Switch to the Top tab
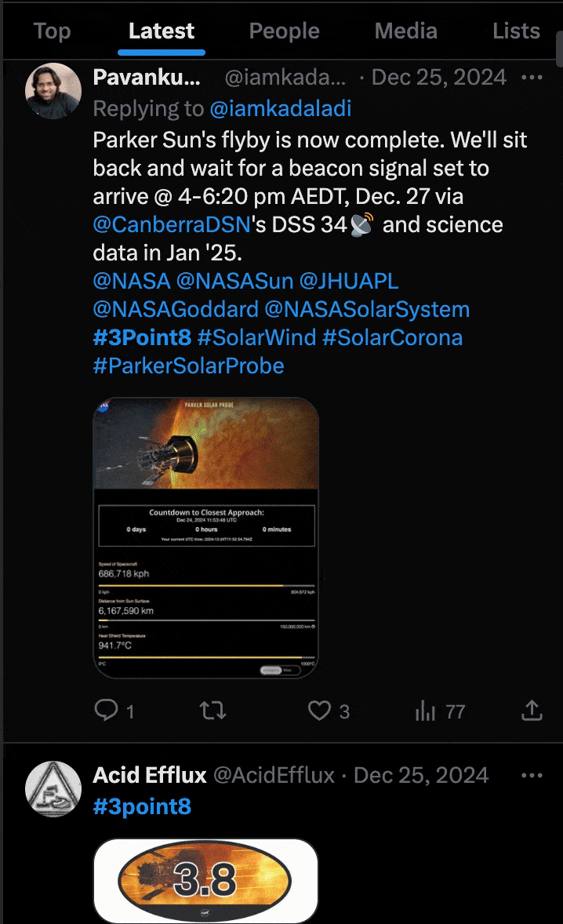The width and height of the screenshot is (563, 924). [x=52, y=31]
